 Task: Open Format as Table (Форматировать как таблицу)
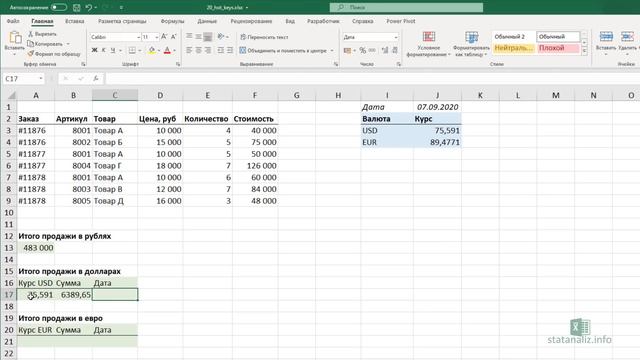[x=471, y=44]
